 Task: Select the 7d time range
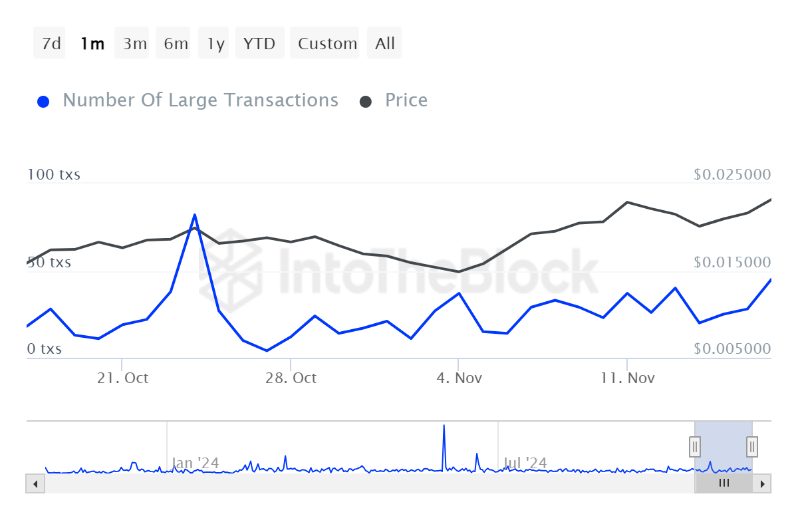[50, 44]
